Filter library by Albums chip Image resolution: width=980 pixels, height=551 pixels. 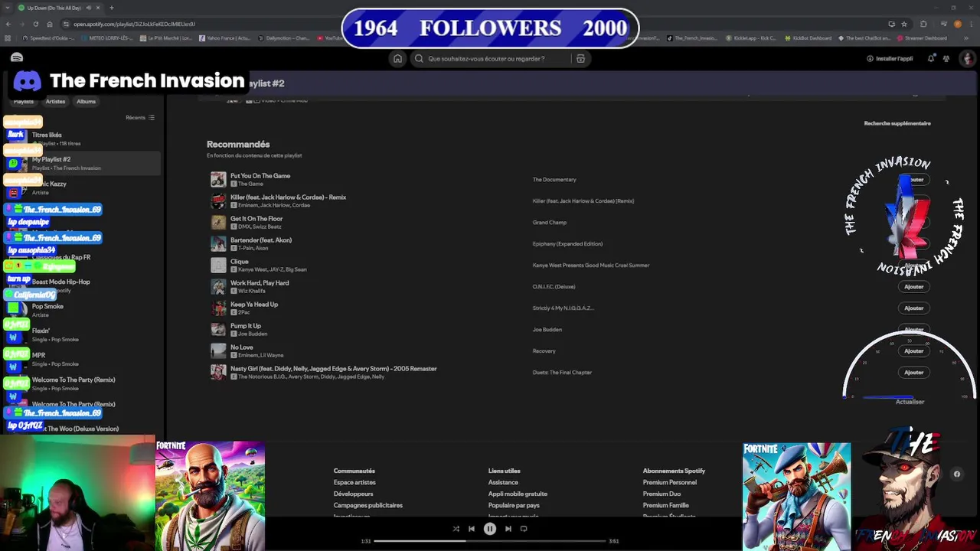click(86, 101)
